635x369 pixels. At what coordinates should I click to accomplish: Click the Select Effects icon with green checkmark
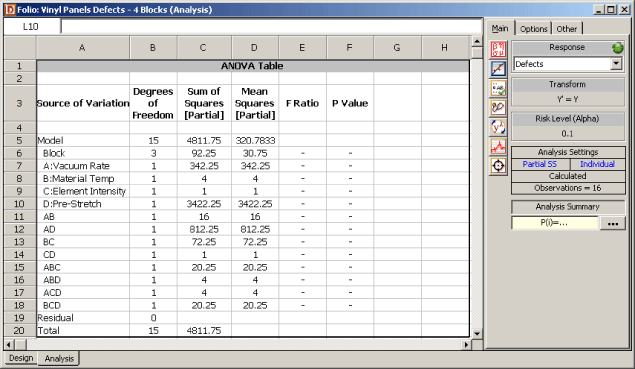point(498,88)
